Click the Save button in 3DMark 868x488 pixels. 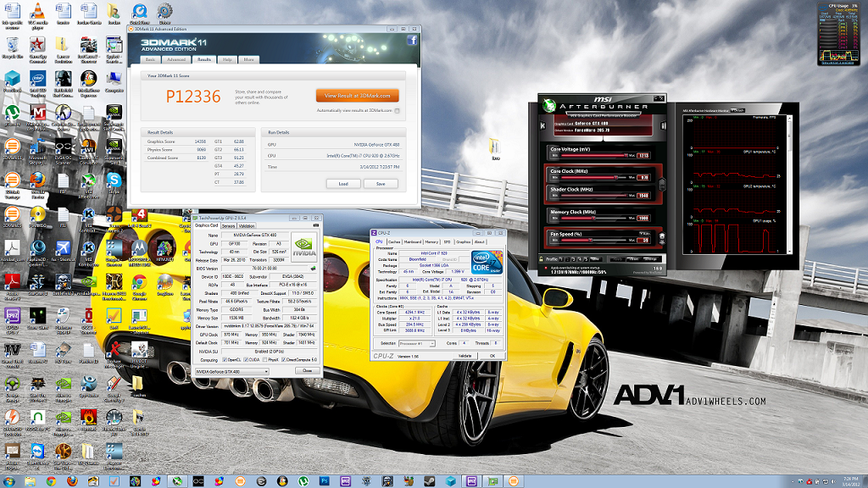381,184
